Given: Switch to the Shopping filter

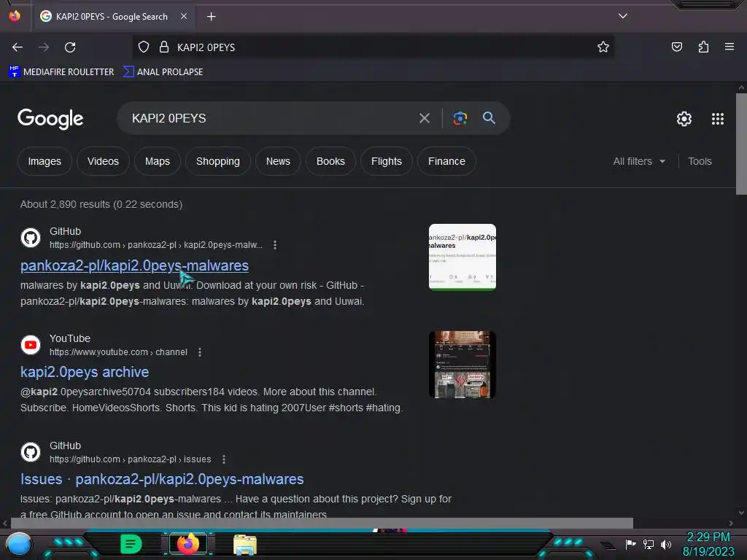Looking at the screenshot, I should coord(217,161).
